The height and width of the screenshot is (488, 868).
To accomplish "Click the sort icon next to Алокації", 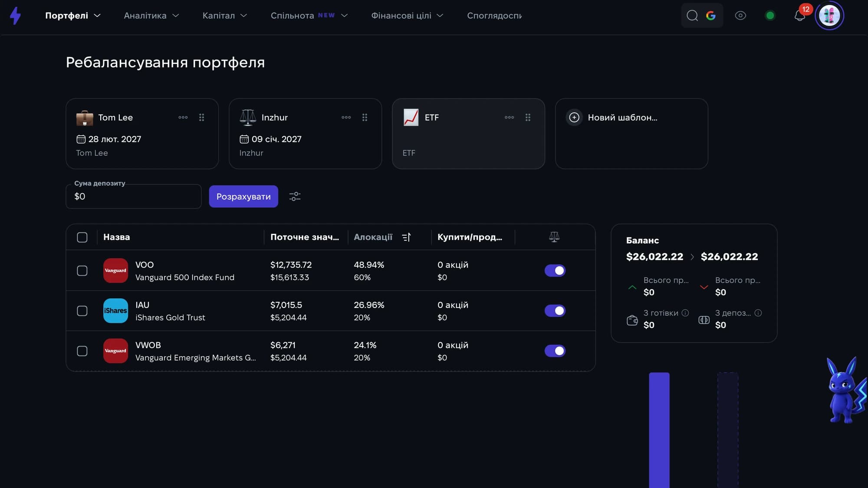I will (406, 237).
